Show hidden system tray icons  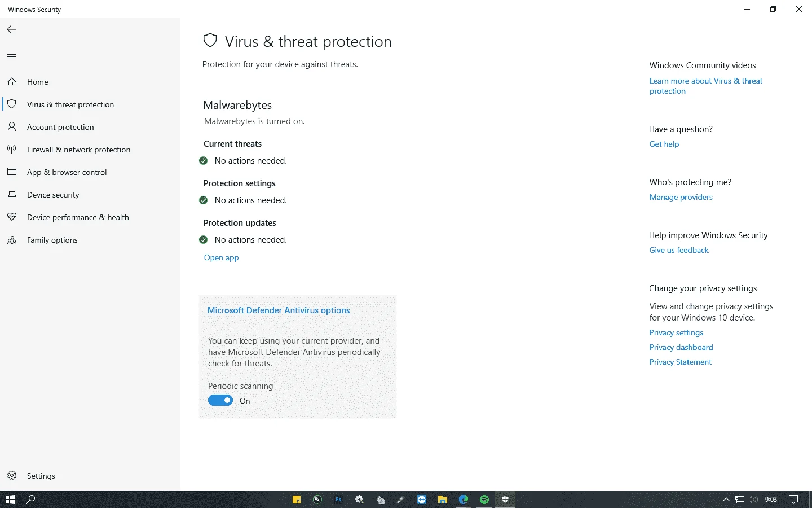point(726,500)
